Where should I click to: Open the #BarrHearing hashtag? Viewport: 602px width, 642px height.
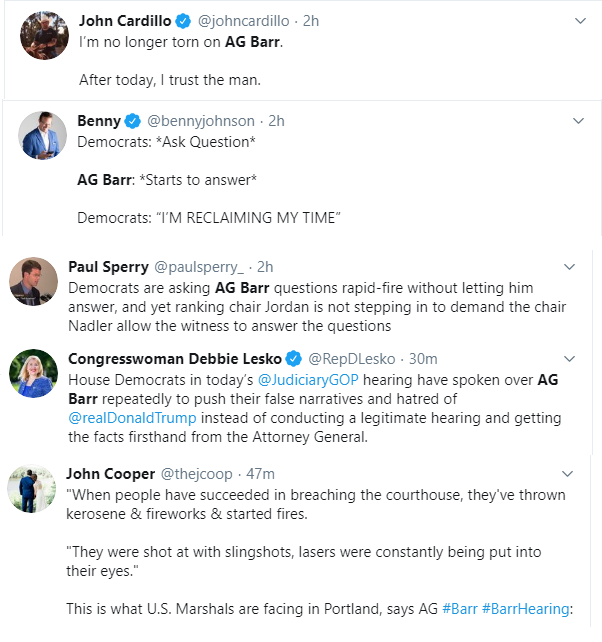pos(530,608)
